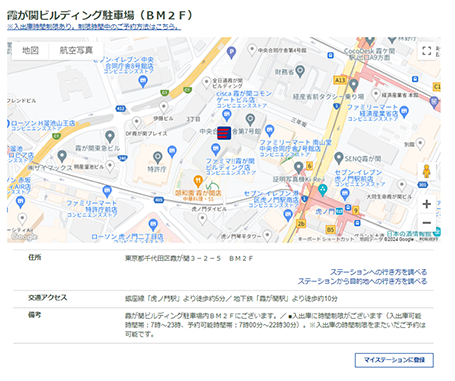
Task: Click the 備考 row label
Action: click(34, 315)
